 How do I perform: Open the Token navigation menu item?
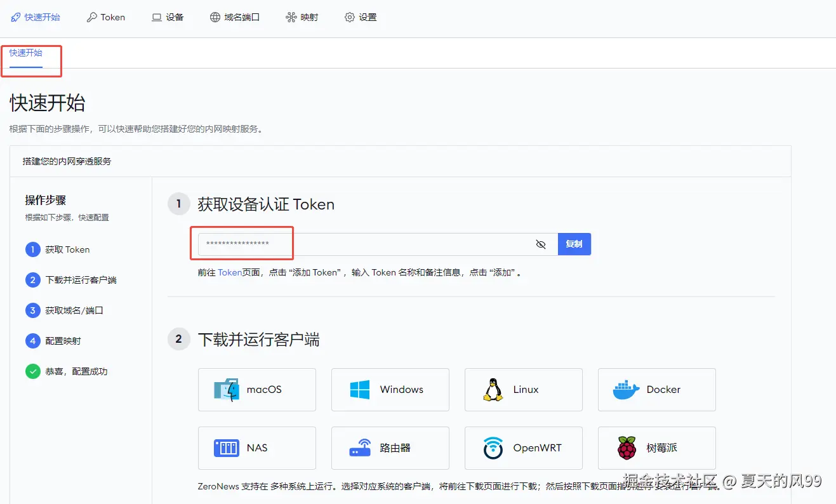click(x=106, y=17)
